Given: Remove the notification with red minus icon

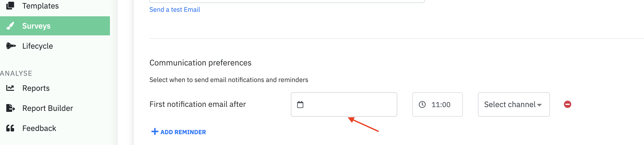Looking at the screenshot, I should tap(567, 104).
